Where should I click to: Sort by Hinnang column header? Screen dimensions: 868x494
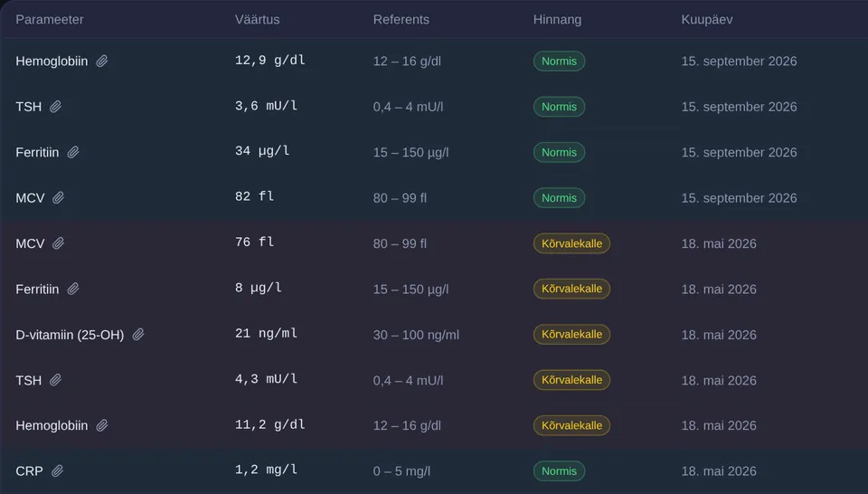(557, 19)
